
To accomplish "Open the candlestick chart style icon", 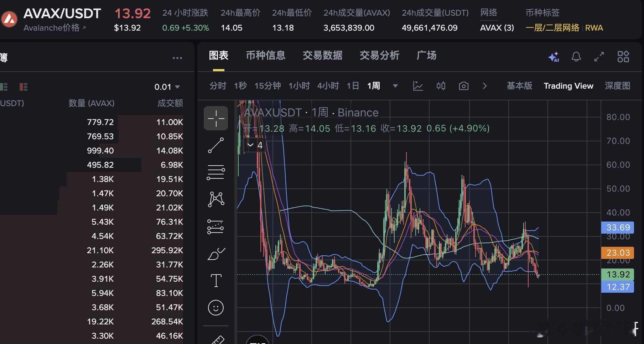I will click(441, 86).
